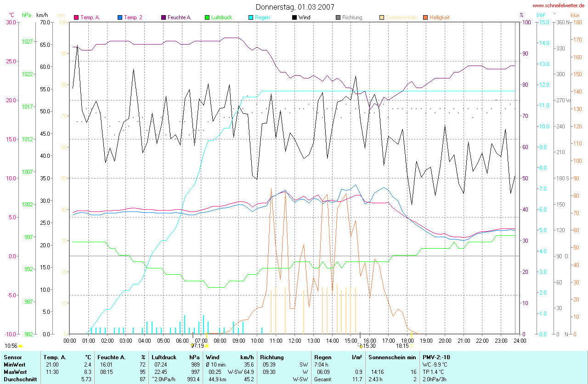Click the gray Richtung legend swatch
The width and height of the screenshot is (588, 384).
pos(338,17)
